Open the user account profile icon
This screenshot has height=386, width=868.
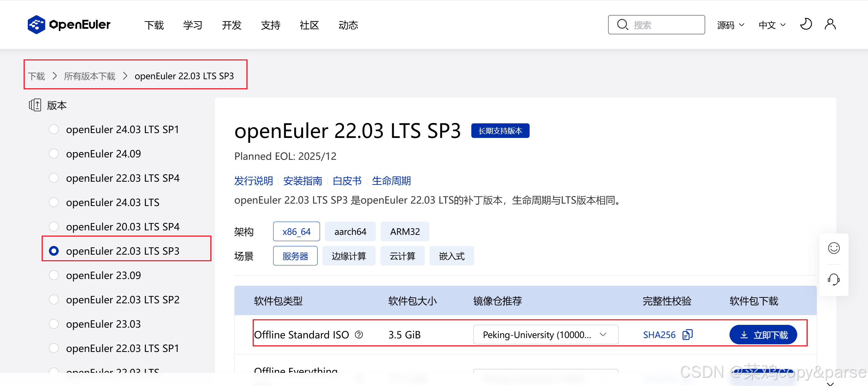(x=830, y=24)
